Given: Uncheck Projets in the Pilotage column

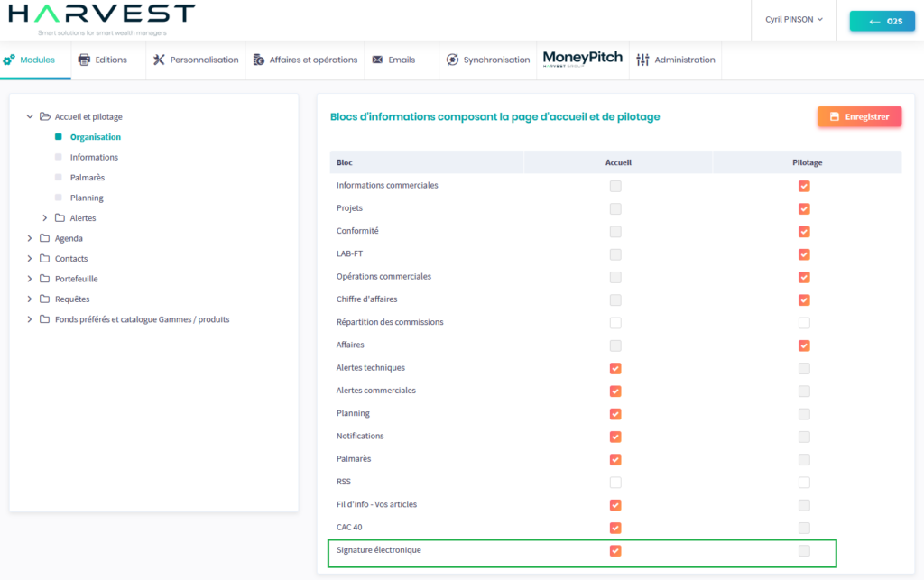Looking at the screenshot, I should [804, 208].
